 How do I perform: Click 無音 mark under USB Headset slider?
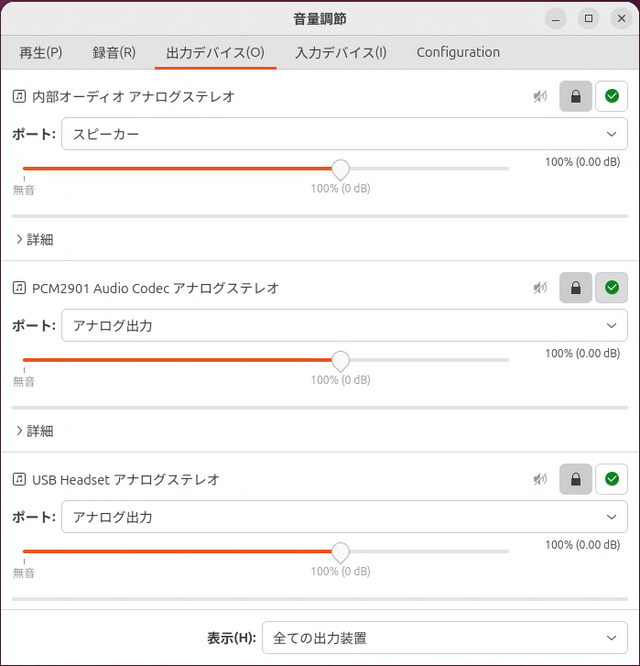(x=24, y=573)
